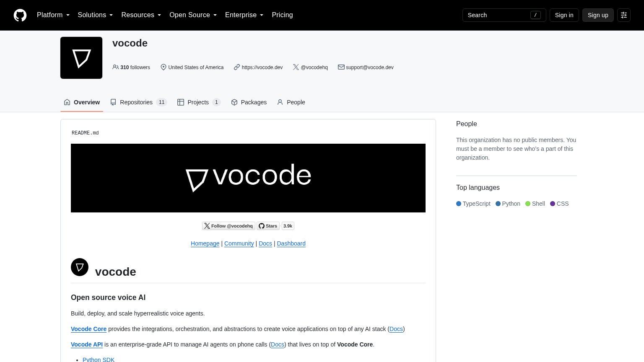Image resolution: width=644 pixels, height=362 pixels.
Task: Expand the Enterprise dropdown
Action: (x=244, y=15)
